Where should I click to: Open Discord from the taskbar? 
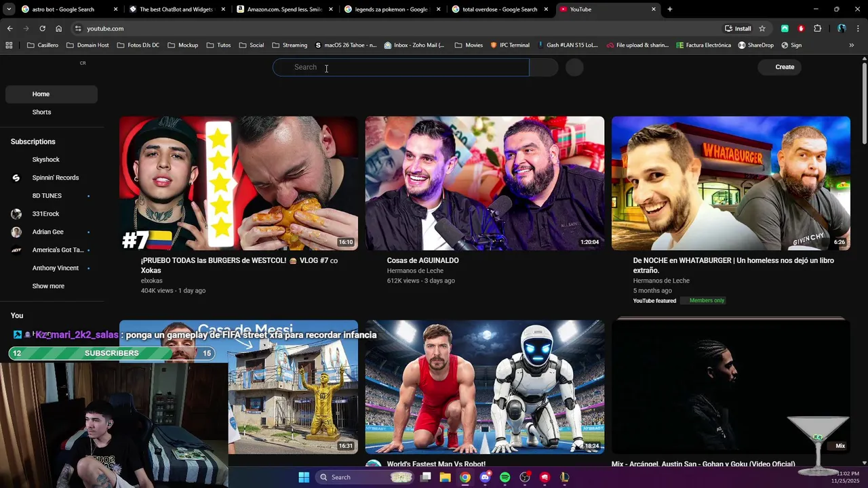[485, 477]
